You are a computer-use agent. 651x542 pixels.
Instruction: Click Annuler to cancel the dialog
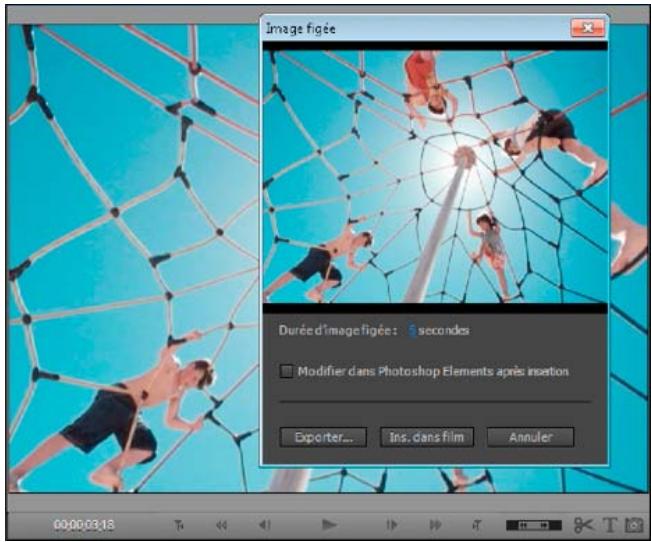(530, 437)
